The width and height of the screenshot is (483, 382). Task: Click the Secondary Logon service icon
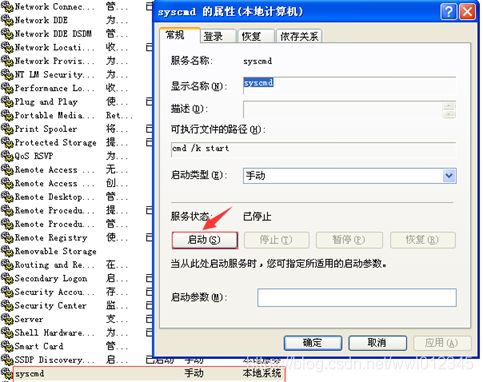pyautogui.click(x=7, y=278)
